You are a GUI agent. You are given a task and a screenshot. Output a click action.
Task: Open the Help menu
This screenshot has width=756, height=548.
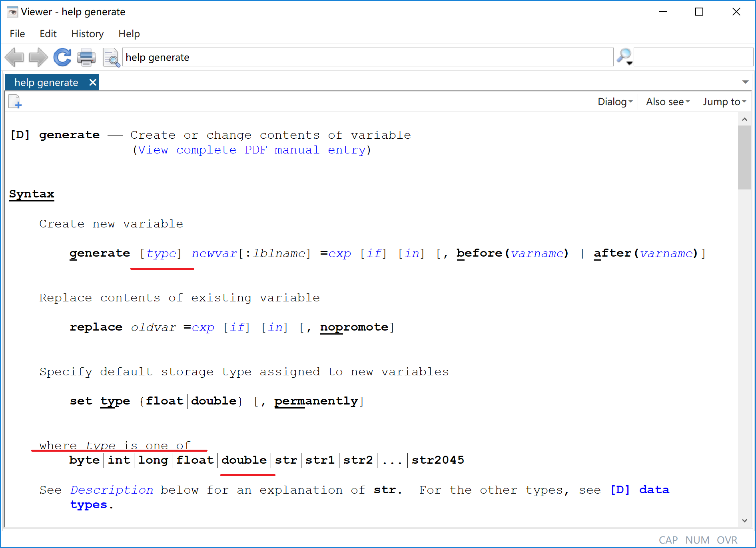(129, 34)
